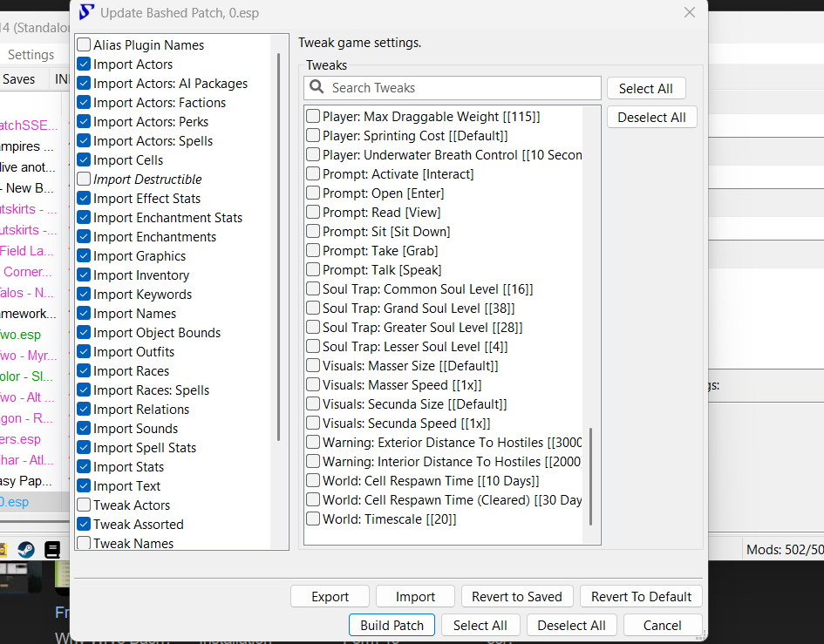Enable Alias Plugin Names checkbox
Image resolution: width=824 pixels, height=644 pixels.
tap(84, 44)
